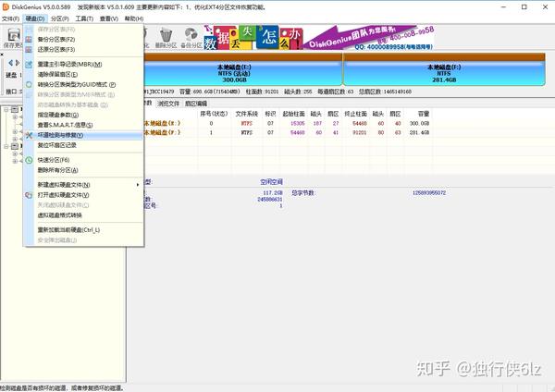Viewport: 555px width, 392px height.
Task: Click the DiskGenius团队 service phone banner
Action: tap(369, 37)
